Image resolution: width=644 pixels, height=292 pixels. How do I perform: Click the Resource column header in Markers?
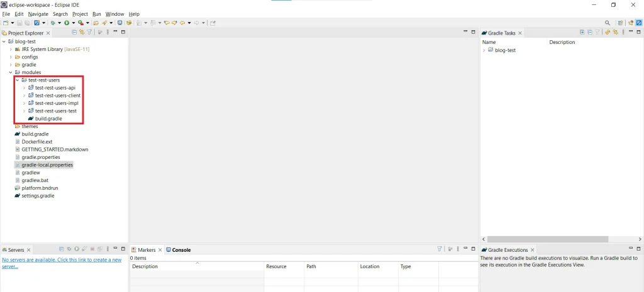(284, 266)
